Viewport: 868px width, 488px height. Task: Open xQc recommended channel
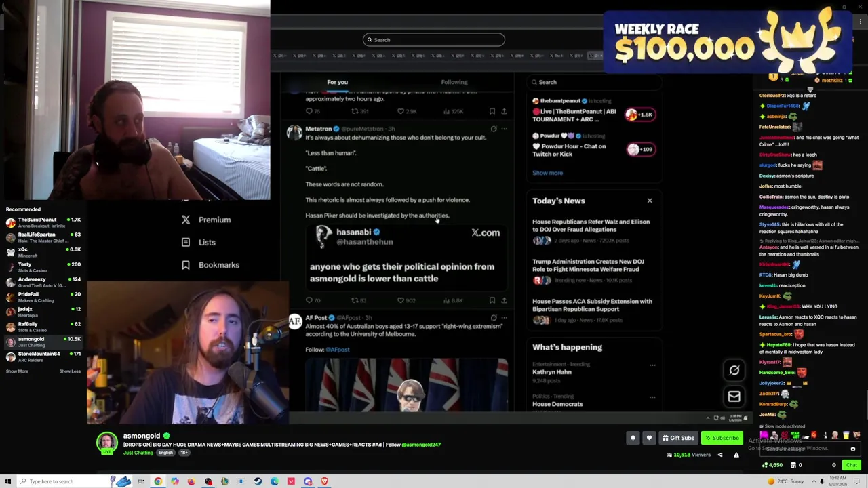[43, 253]
